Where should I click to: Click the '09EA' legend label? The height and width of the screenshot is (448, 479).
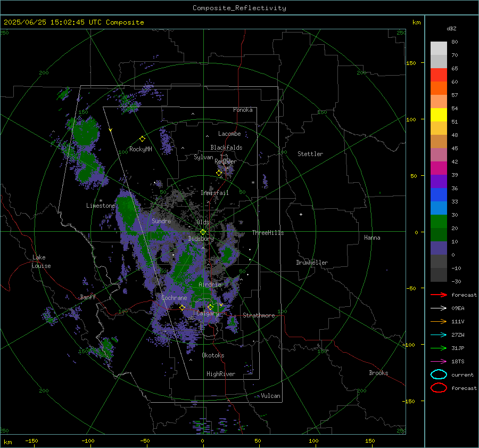458,308
